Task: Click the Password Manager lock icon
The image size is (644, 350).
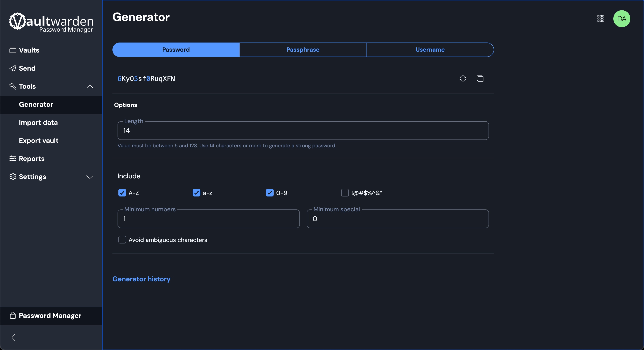Action: [x=13, y=316]
